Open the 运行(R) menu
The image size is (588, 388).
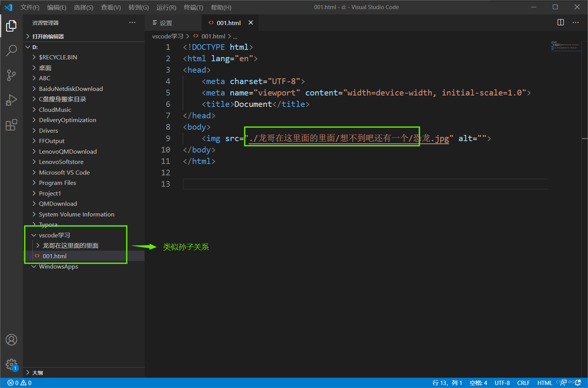click(x=166, y=7)
